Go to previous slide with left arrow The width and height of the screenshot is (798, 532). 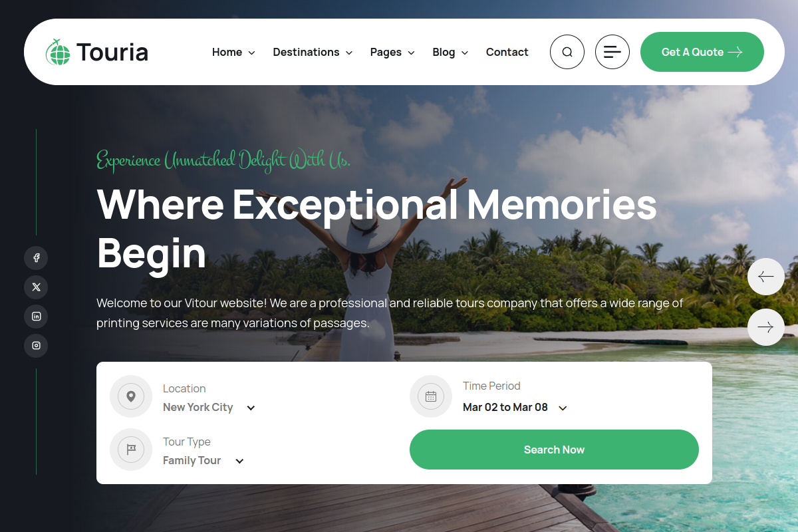click(766, 277)
